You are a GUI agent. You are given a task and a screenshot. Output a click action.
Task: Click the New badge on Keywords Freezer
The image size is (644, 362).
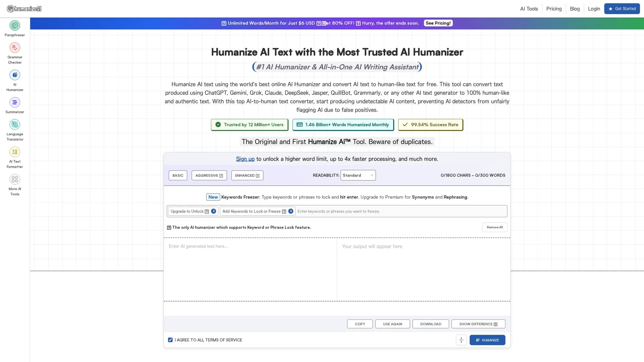[x=213, y=197]
